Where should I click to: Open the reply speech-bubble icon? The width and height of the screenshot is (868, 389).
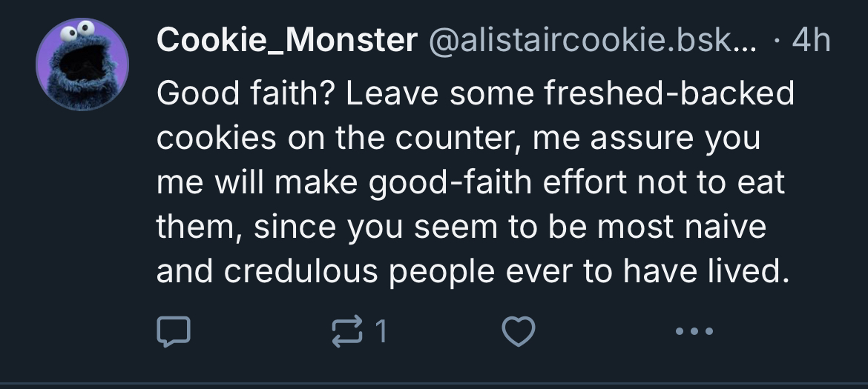174,331
